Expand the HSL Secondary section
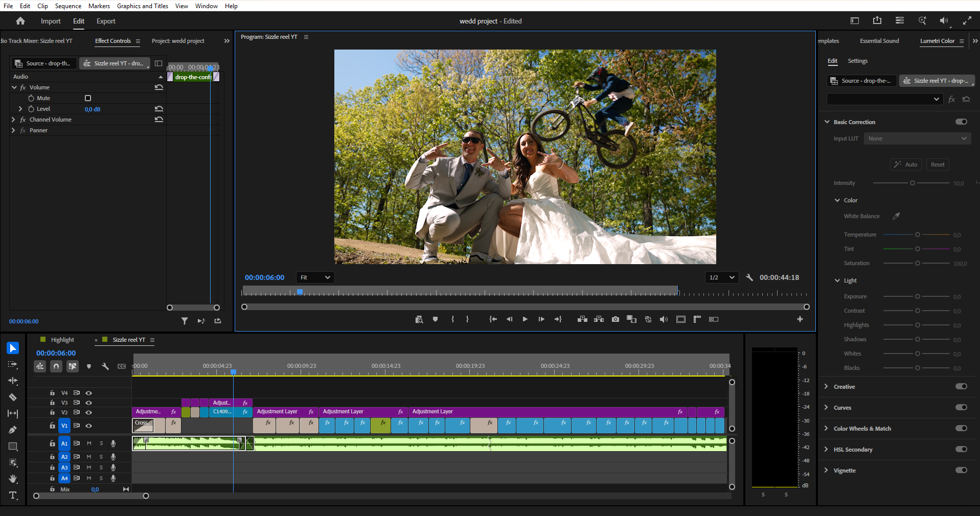 click(826, 449)
